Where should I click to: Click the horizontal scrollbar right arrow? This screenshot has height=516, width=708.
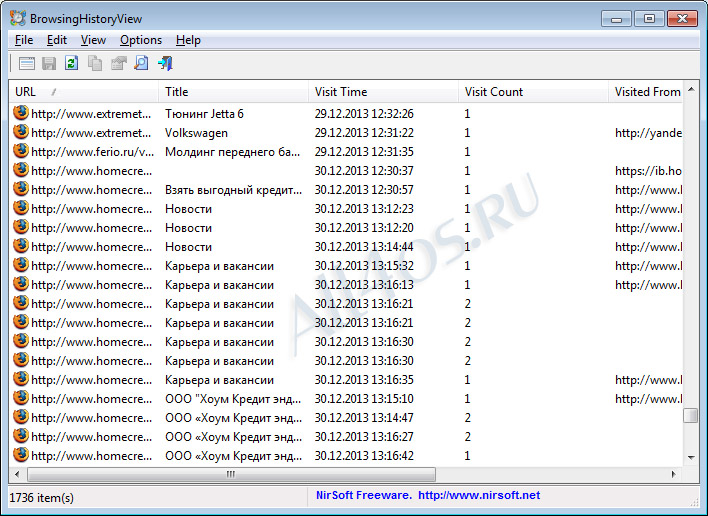(x=674, y=474)
